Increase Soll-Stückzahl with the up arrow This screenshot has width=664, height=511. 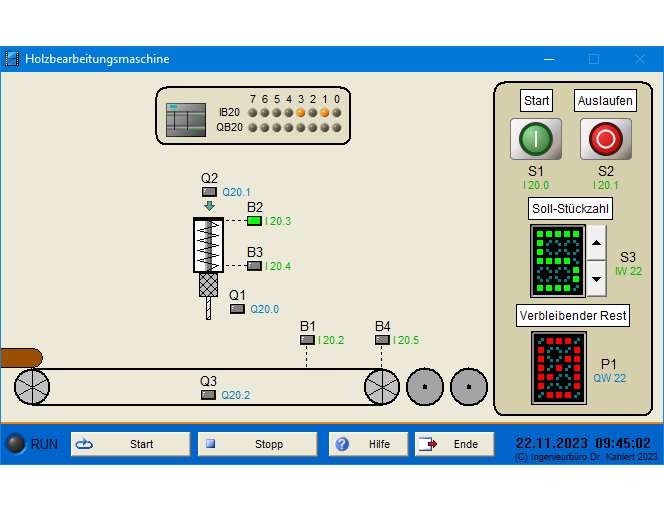pyautogui.click(x=597, y=243)
